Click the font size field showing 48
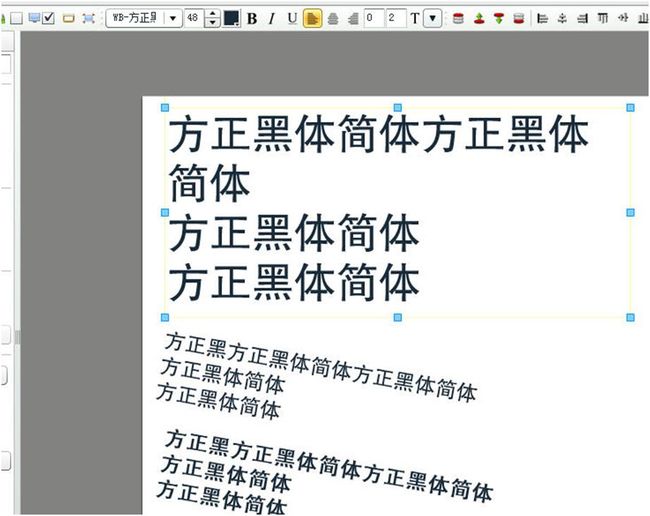Image resolution: width=650 pixels, height=516 pixels. (x=193, y=18)
